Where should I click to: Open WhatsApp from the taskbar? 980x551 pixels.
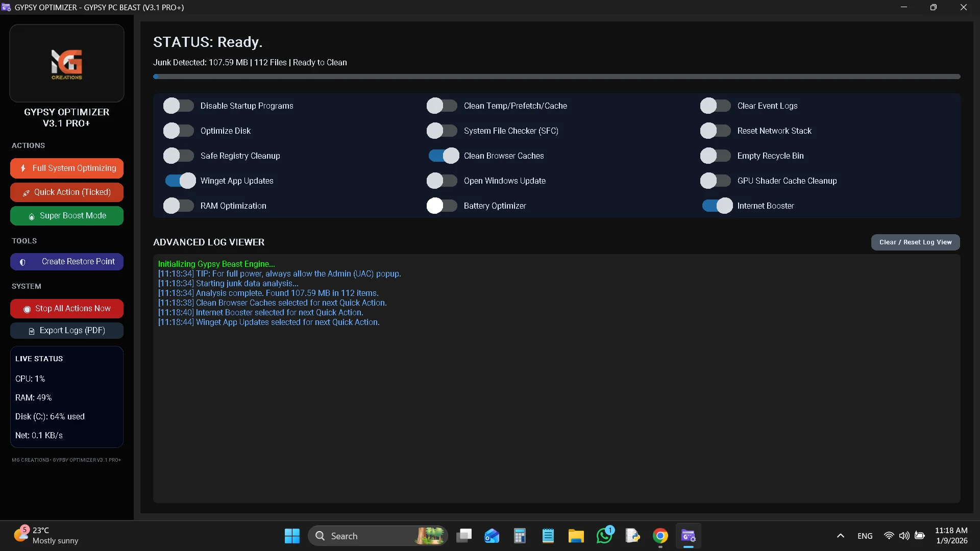click(x=604, y=536)
